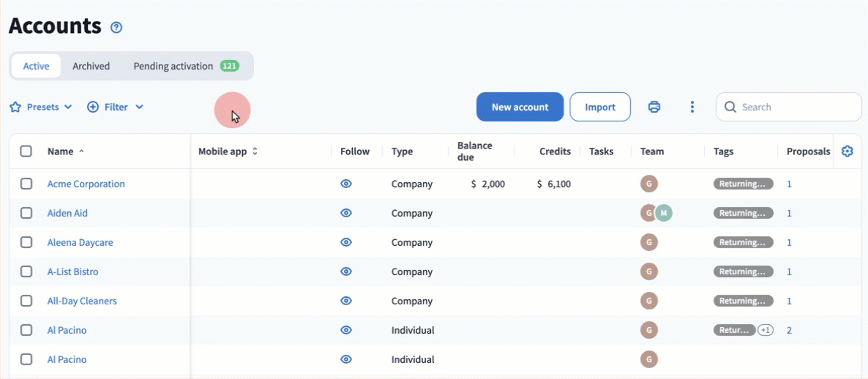The image size is (868, 379).
Task: Click the +1 tags badge in Al Pacino row
Action: click(x=765, y=330)
